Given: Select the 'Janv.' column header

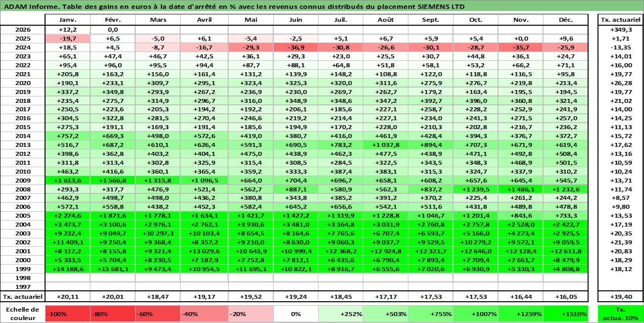Looking at the screenshot, I should (x=67, y=20).
